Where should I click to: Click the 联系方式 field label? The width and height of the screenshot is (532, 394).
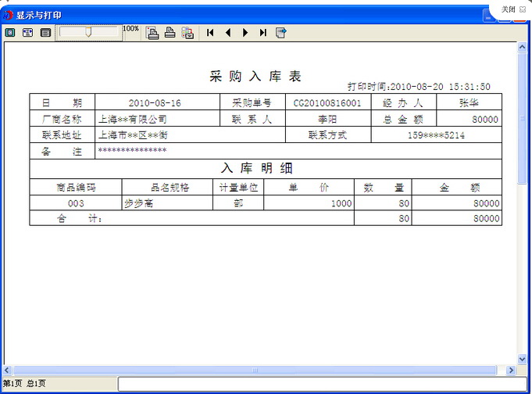point(327,135)
